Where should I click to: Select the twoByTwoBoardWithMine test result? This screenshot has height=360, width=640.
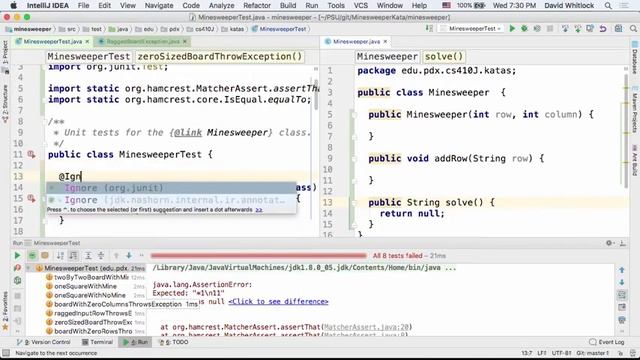coord(91,277)
